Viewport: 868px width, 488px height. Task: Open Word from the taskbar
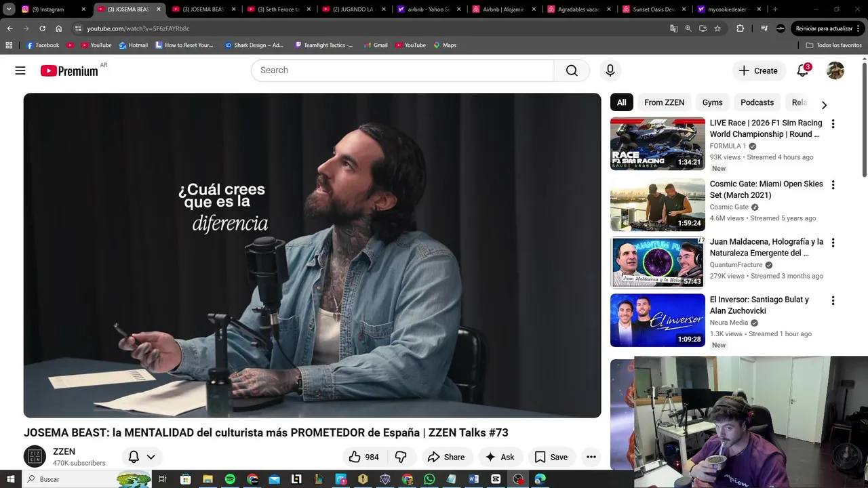[473, 479]
